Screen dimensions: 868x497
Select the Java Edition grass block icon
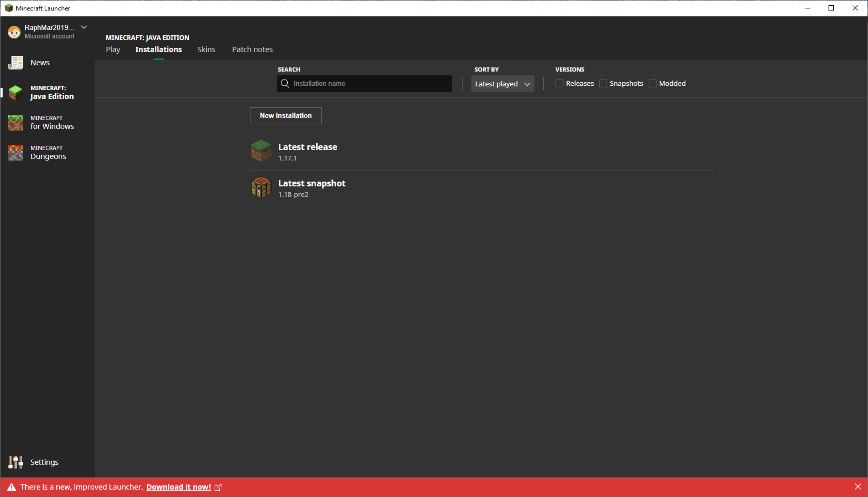tap(16, 93)
